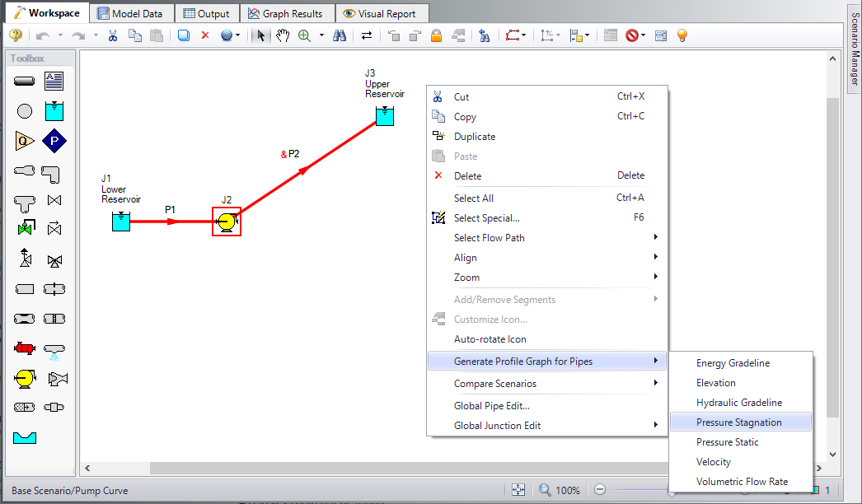Select the Pump junction icon in Toolbox
The height and width of the screenshot is (504, 862).
coord(24,379)
